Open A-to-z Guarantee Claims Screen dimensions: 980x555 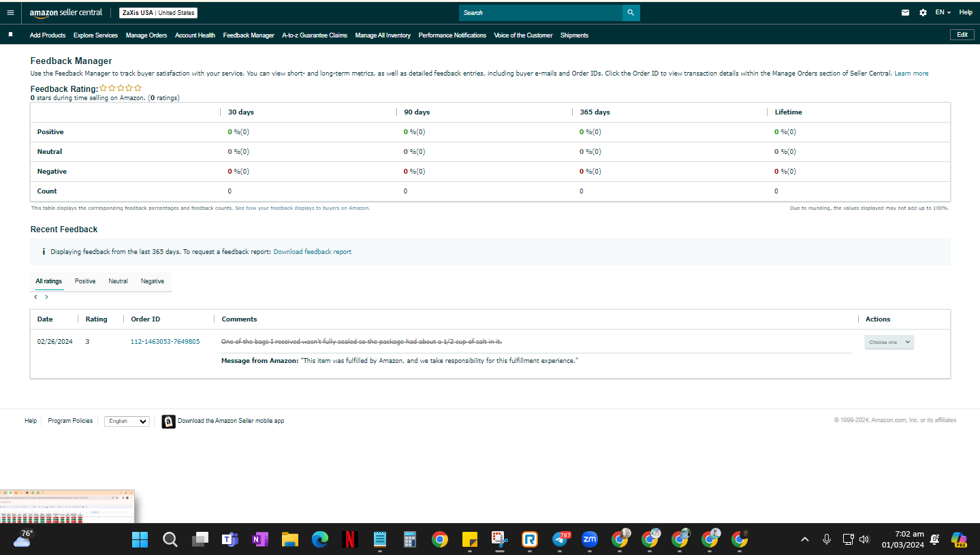point(315,35)
